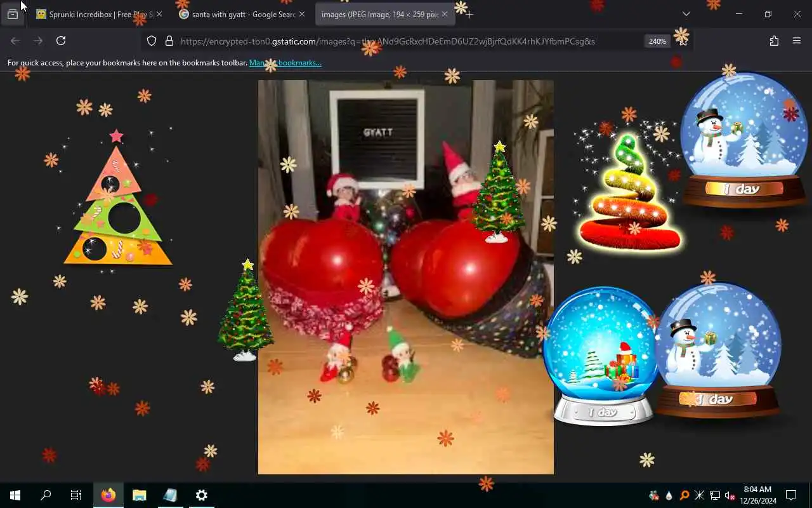This screenshot has width=812, height=508.
Task: Open the muted volume tray icon
Action: pos(730,495)
